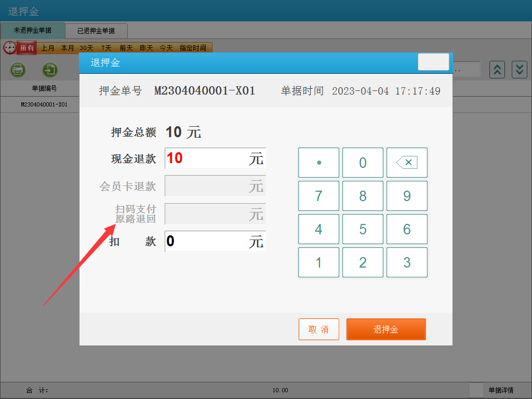Click the green export icon
The width and height of the screenshot is (532, 399).
pyautogui.click(x=50, y=69)
